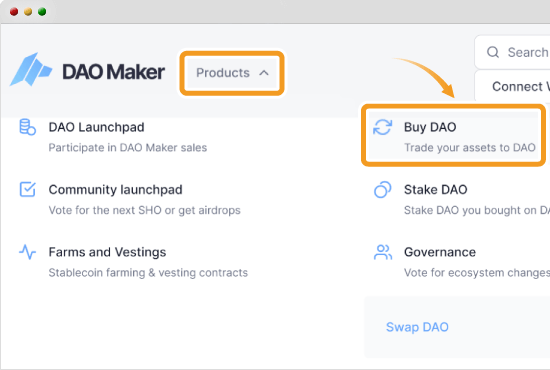
Task: Click the Swap DAO link
Action: click(x=417, y=327)
